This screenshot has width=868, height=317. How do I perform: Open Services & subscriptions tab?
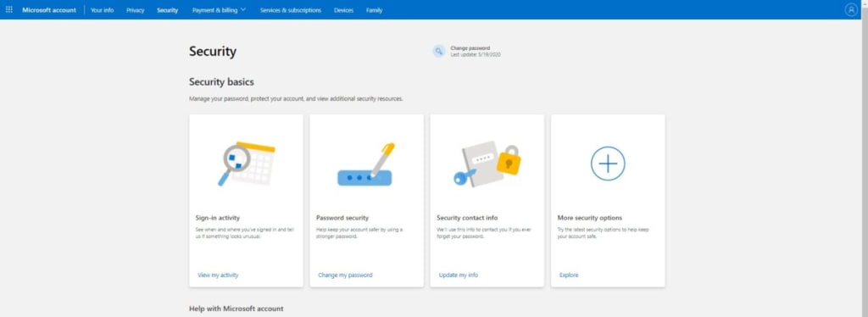291,10
